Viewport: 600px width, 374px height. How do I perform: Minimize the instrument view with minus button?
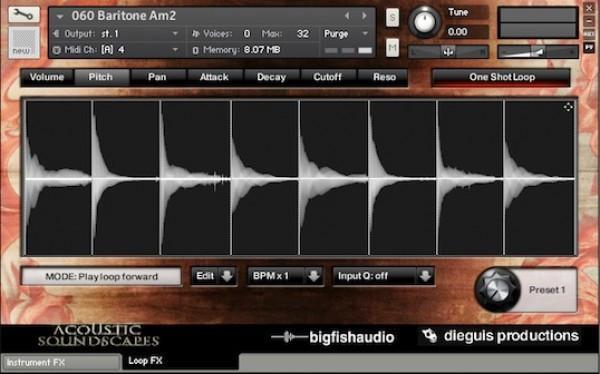[589, 21]
